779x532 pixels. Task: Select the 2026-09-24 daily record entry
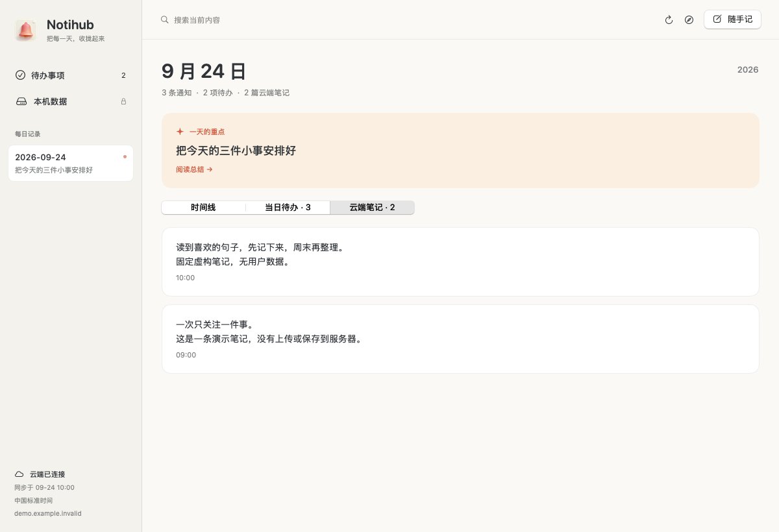(71, 163)
